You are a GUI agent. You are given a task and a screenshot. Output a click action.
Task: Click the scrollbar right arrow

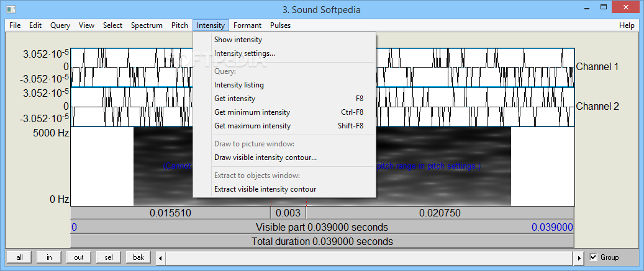[579, 258]
